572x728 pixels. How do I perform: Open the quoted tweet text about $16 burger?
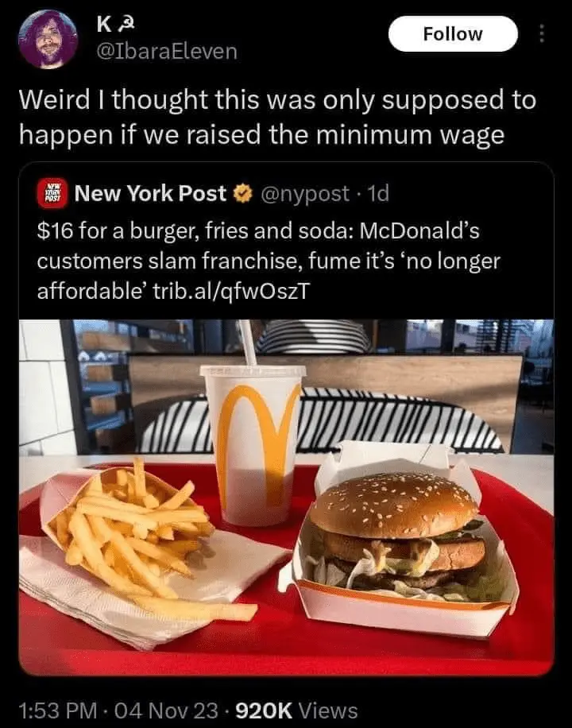pyautogui.click(x=269, y=261)
